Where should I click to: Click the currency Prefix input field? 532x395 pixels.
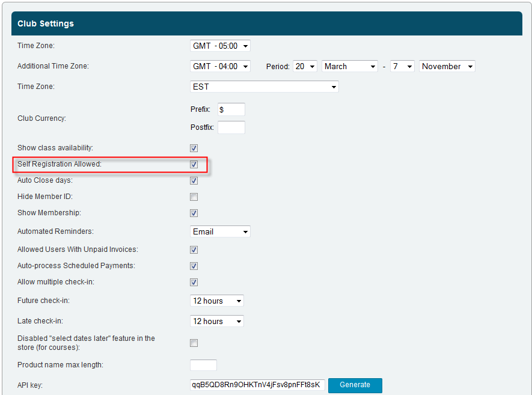pos(231,109)
